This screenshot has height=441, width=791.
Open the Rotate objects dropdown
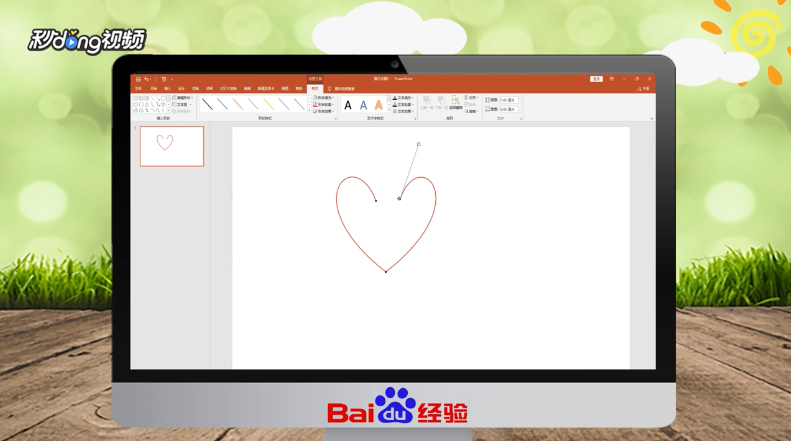(x=471, y=111)
